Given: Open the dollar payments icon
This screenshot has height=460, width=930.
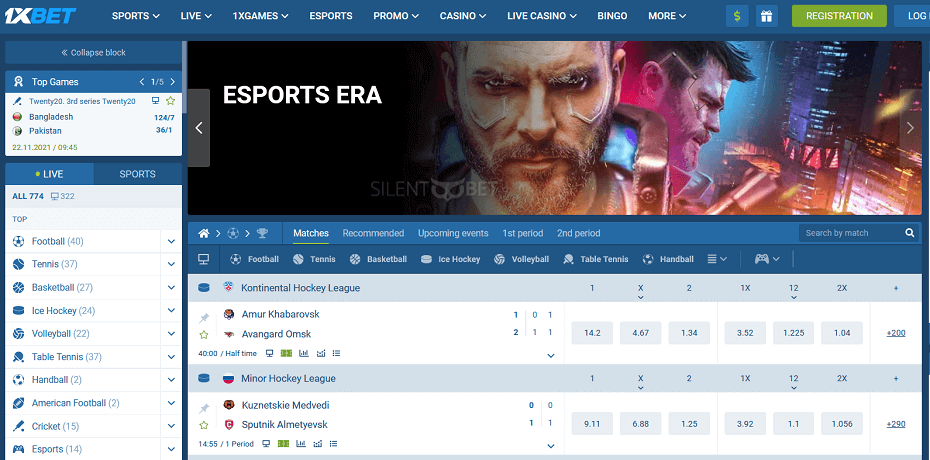Looking at the screenshot, I should point(737,16).
